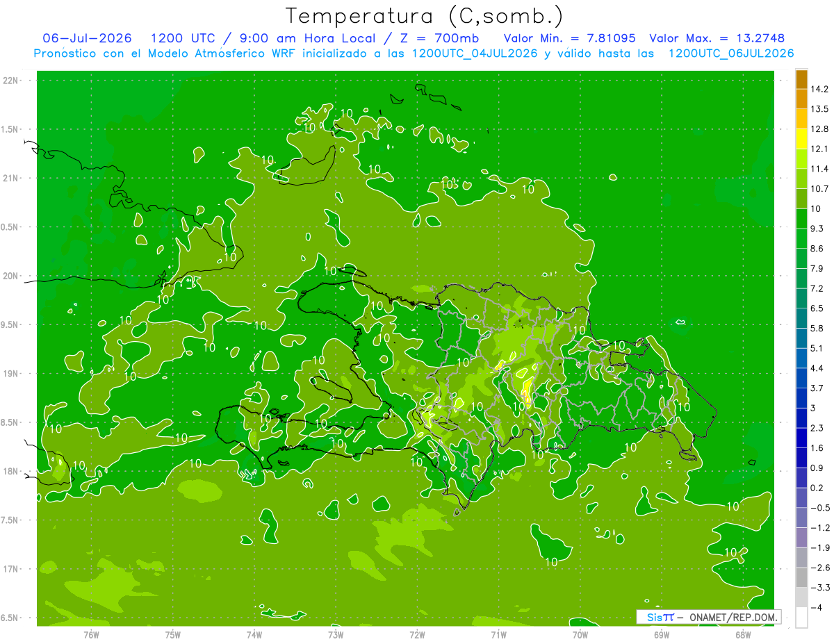Image resolution: width=834 pixels, height=644 pixels.
Task: Click the 'Temperatura (C,somb.)' chart title
Action: click(x=425, y=16)
